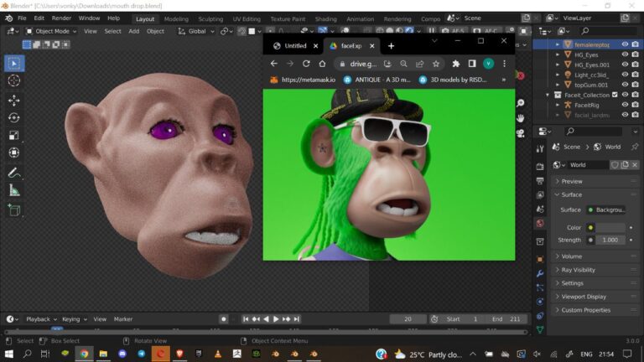Click the Surface Background shader button

pos(605,209)
